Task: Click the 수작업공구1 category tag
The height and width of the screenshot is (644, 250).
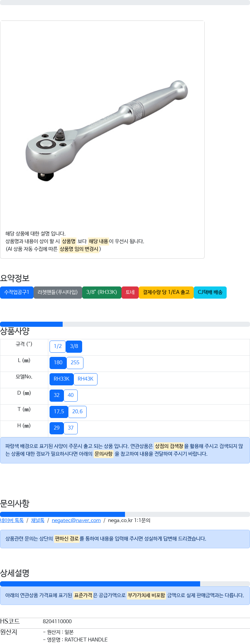Action: click(x=17, y=292)
